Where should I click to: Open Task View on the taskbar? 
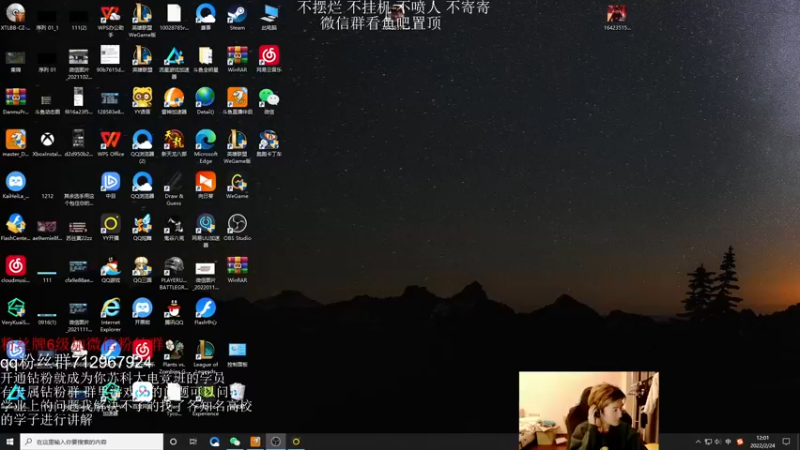pyautogui.click(x=193, y=441)
